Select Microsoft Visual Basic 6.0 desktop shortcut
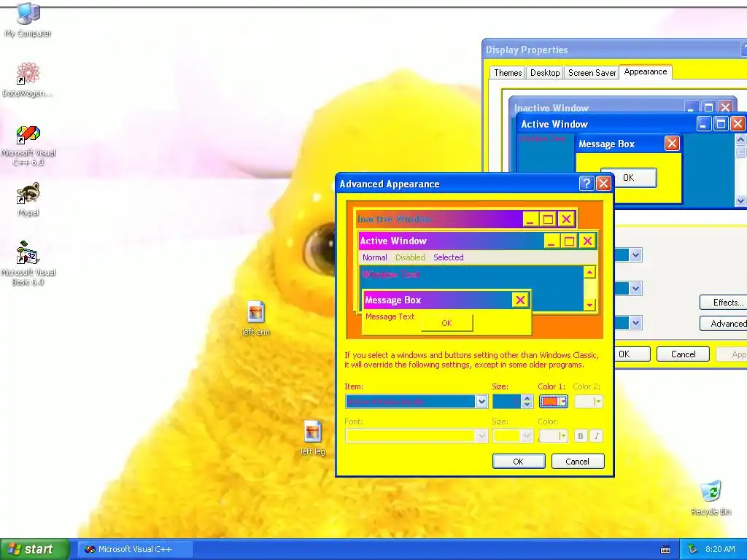This screenshot has height=560, width=747. (x=28, y=263)
